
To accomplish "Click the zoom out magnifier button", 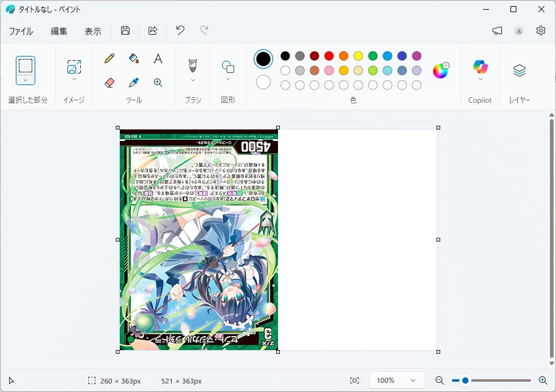I will (440, 380).
